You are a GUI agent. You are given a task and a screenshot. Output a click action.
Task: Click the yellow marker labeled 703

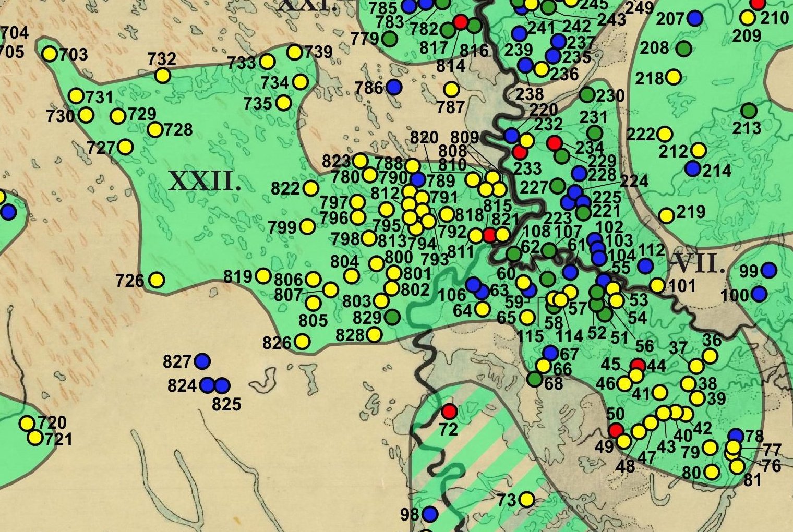coord(50,54)
